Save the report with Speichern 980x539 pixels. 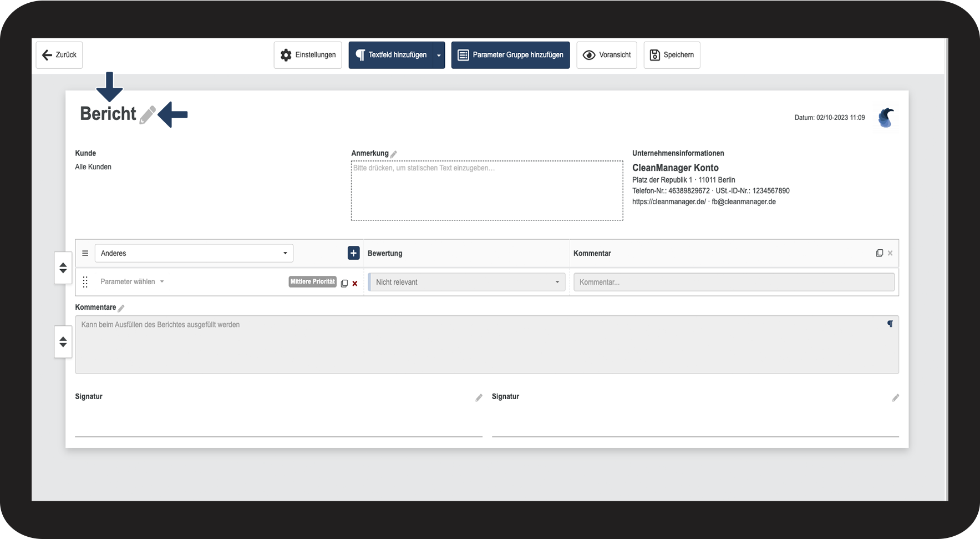[672, 55]
